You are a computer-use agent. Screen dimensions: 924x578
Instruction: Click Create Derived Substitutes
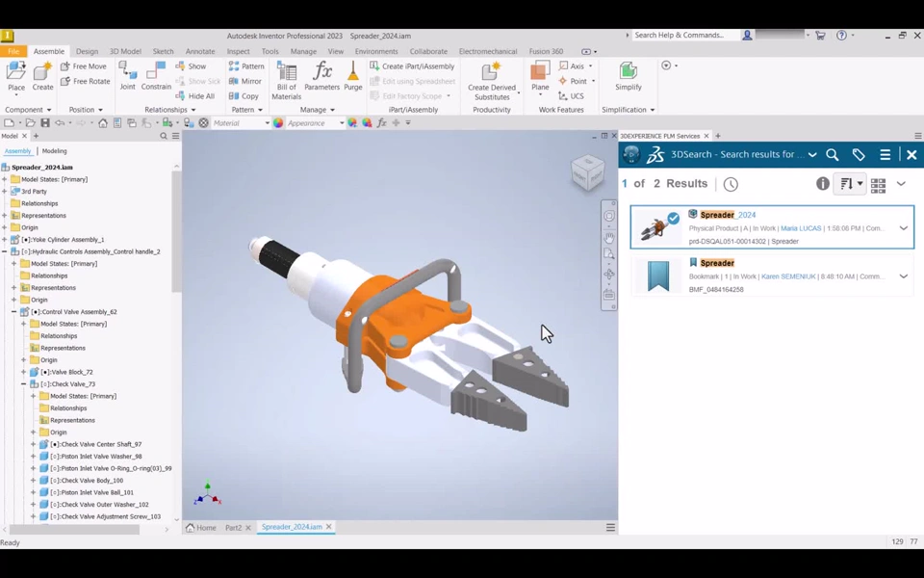(x=492, y=81)
